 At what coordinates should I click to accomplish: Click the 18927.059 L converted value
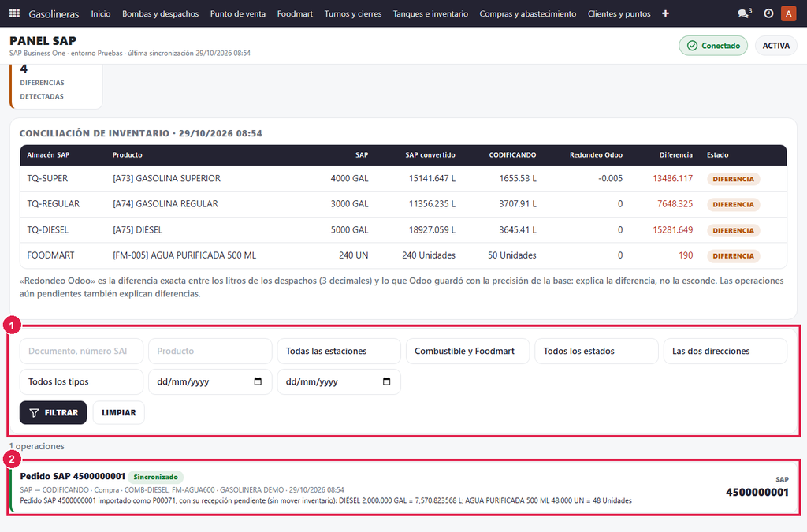point(433,229)
